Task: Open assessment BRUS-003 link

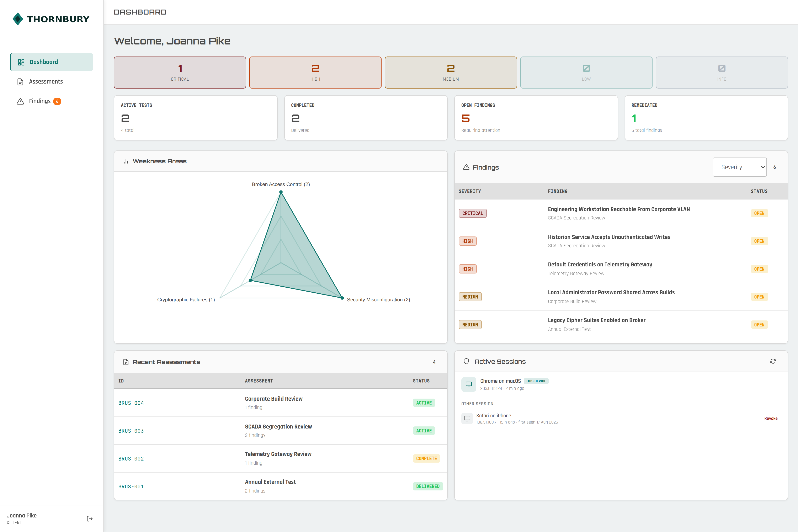Action: coord(131,431)
